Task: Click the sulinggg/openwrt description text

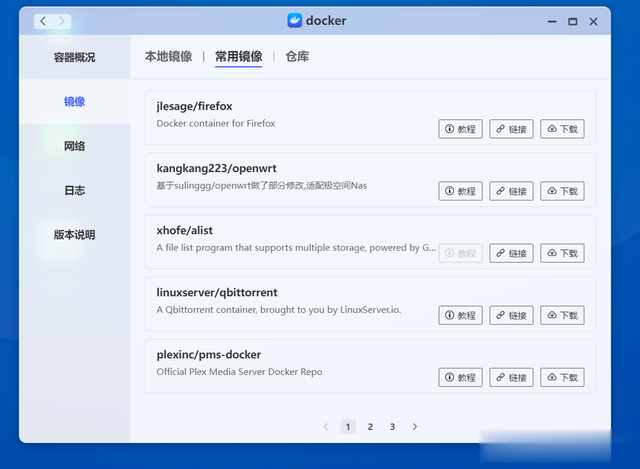Action: point(262,186)
